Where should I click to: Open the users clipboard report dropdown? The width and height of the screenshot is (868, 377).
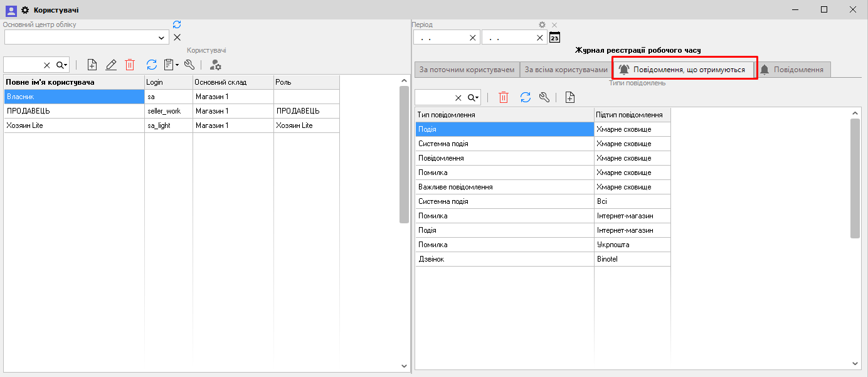(x=171, y=65)
